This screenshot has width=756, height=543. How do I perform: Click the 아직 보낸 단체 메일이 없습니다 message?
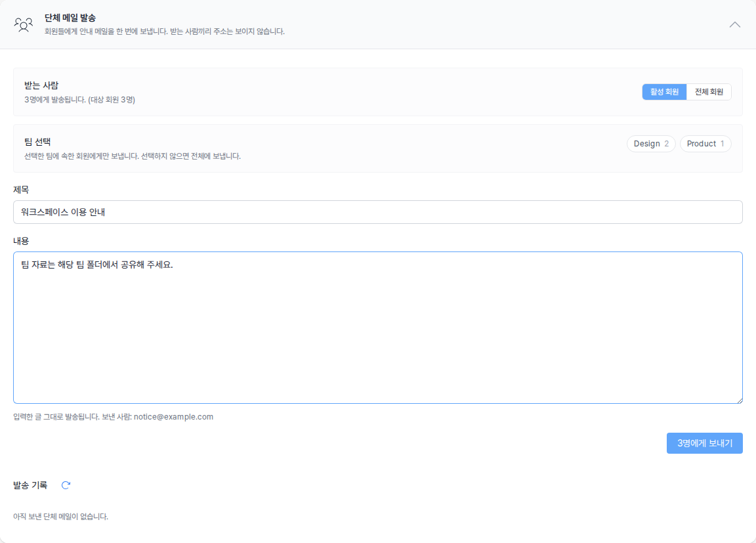coord(61,517)
